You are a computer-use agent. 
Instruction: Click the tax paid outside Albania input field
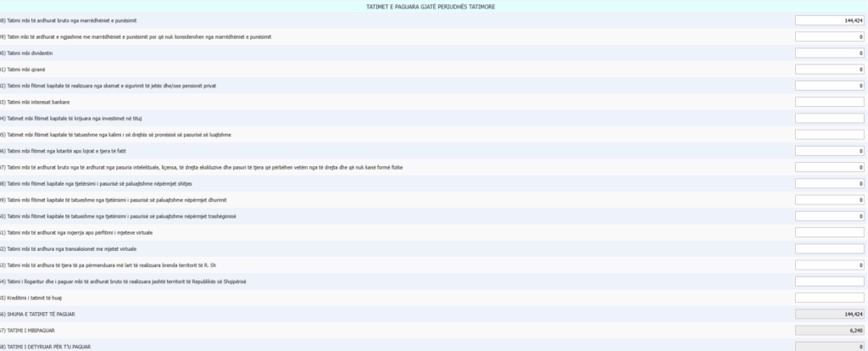click(829, 281)
